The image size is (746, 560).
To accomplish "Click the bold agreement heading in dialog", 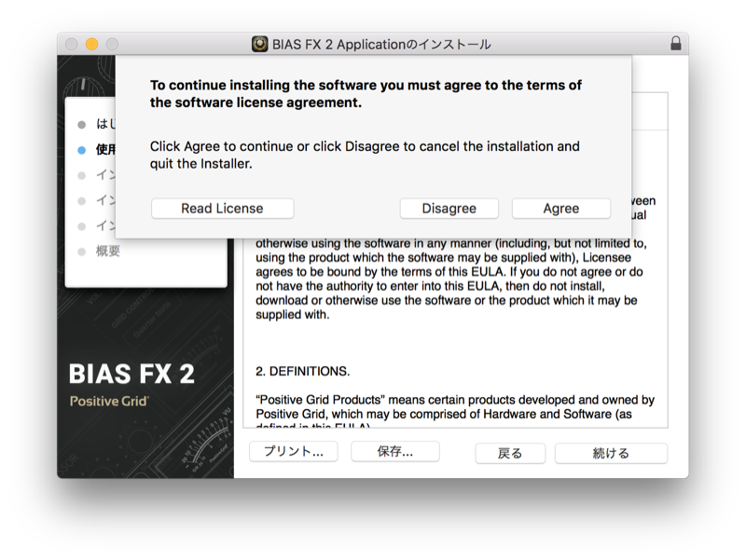I will point(366,94).
